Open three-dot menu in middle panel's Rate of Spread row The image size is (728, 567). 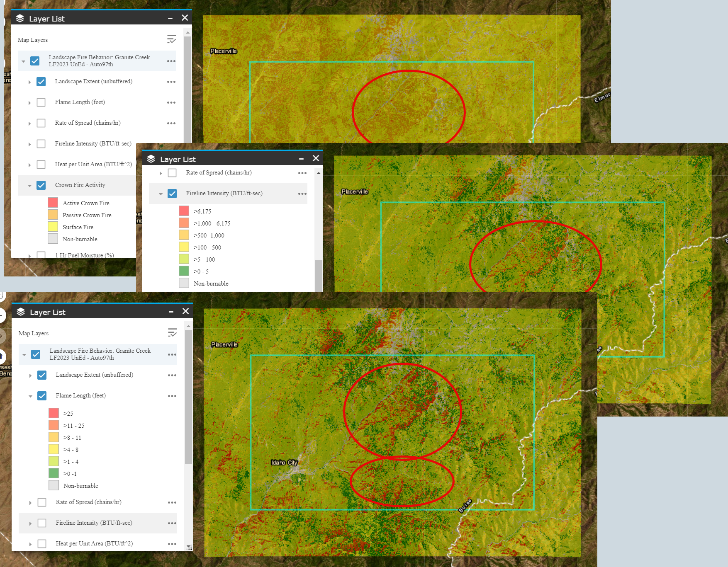coord(302,173)
